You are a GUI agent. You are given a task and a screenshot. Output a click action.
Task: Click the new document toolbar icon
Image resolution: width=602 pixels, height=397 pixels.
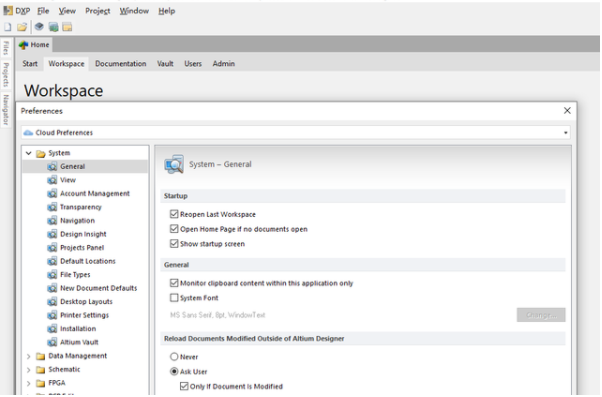click(8, 27)
